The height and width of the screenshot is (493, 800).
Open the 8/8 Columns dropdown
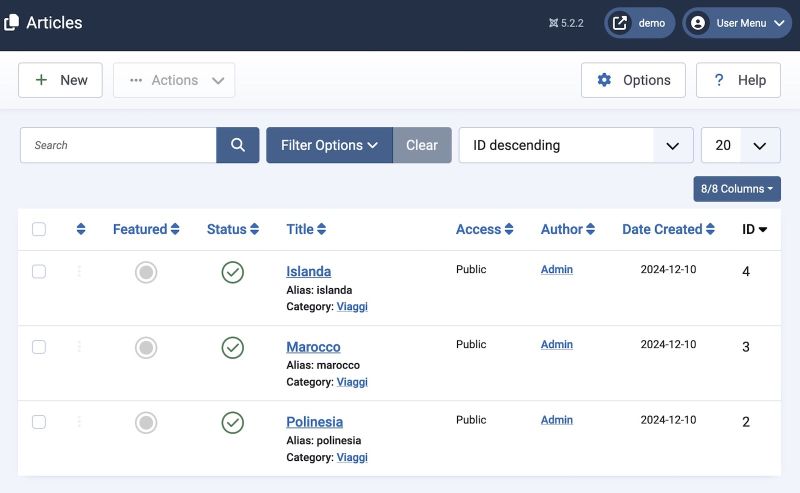[x=736, y=189]
